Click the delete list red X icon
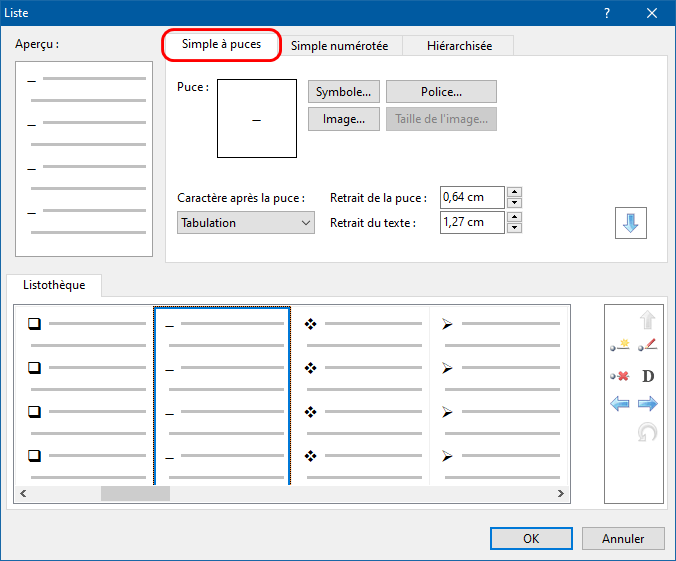Viewport: 676px width, 561px height. click(620, 376)
